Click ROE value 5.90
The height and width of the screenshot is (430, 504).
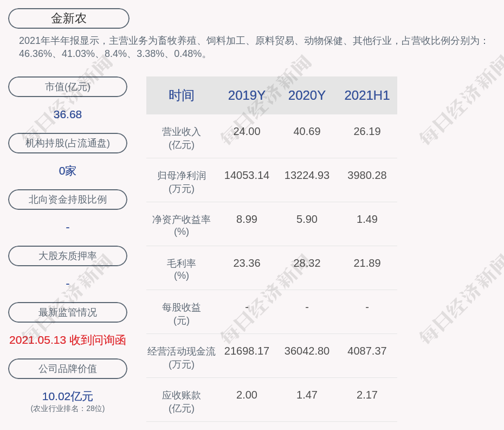click(x=307, y=220)
